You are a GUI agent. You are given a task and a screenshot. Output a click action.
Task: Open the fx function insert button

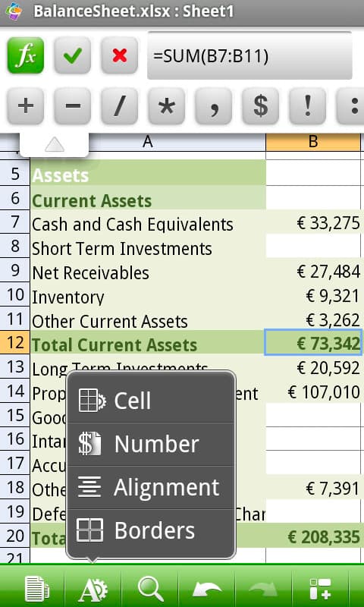click(26, 55)
